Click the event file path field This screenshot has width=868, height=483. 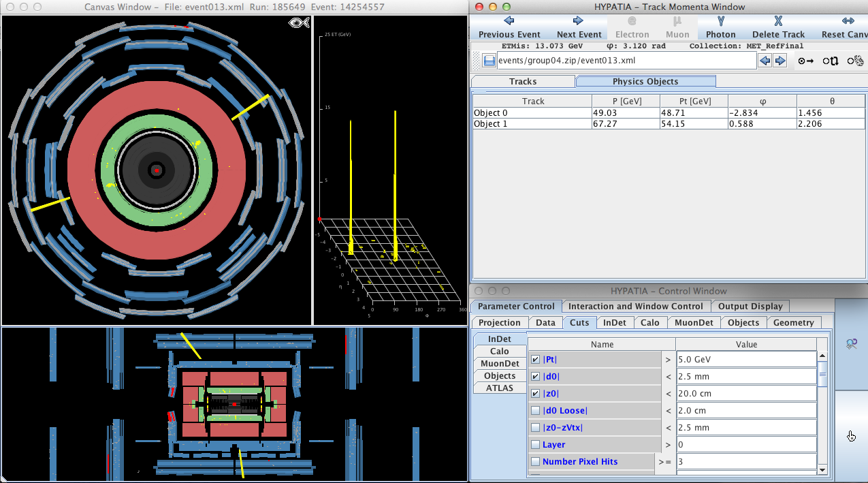click(626, 61)
